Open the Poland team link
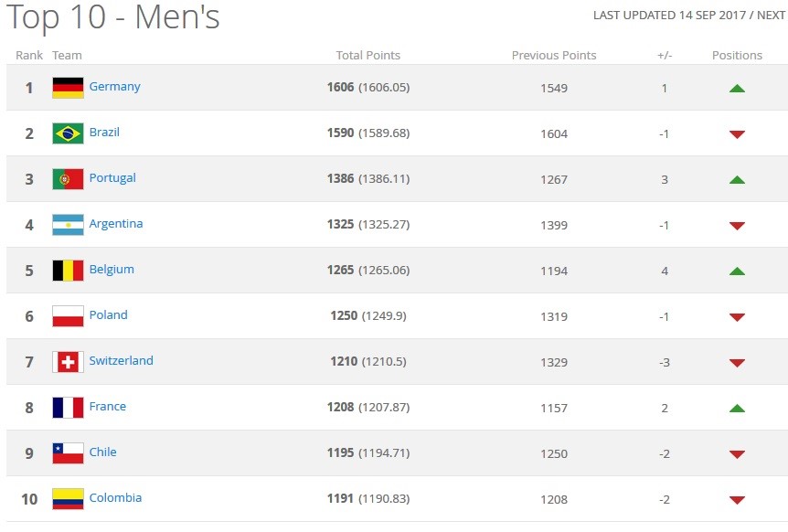 (108, 315)
